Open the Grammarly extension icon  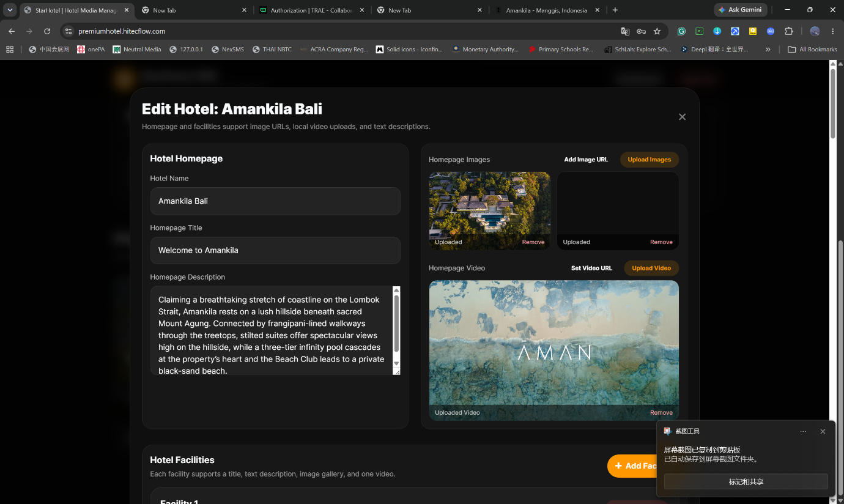click(x=681, y=31)
